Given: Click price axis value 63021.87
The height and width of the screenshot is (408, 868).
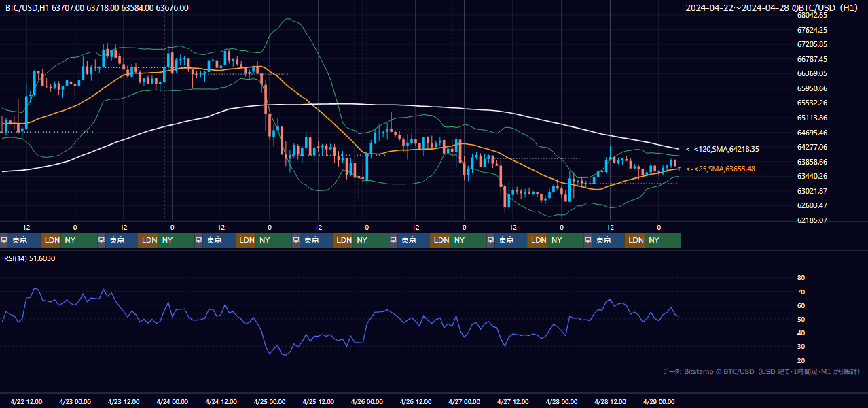Looking at the screenshot, I should pyautogui.click(x=812, y=191).
